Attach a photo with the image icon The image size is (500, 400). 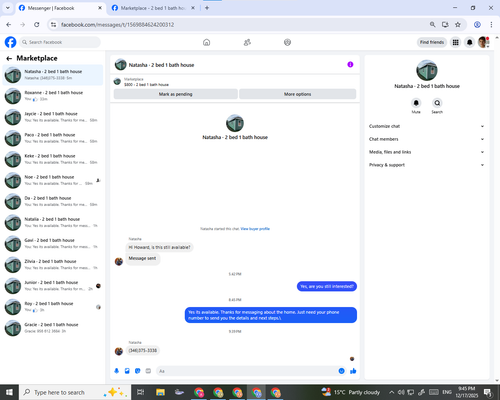pos(127,371)
